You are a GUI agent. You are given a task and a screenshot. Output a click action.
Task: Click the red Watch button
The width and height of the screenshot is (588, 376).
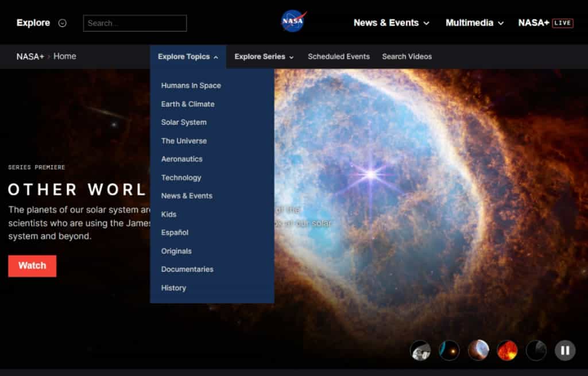pyautogui.click(x=32, y=266)
